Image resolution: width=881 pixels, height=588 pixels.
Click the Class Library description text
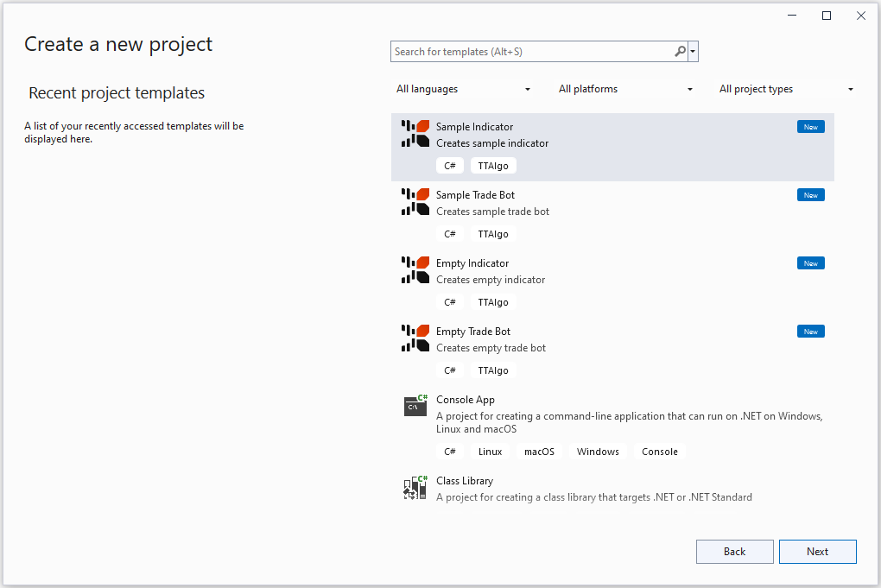[594, 497]
